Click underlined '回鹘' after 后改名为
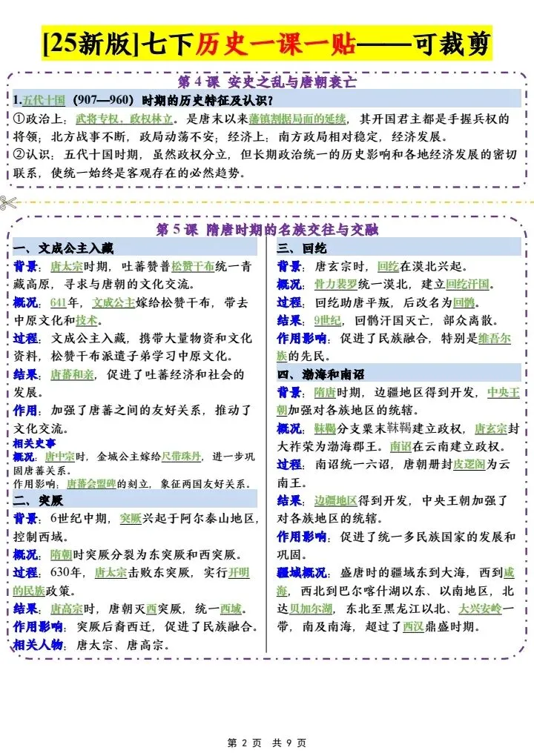 [x=464, y=302]
